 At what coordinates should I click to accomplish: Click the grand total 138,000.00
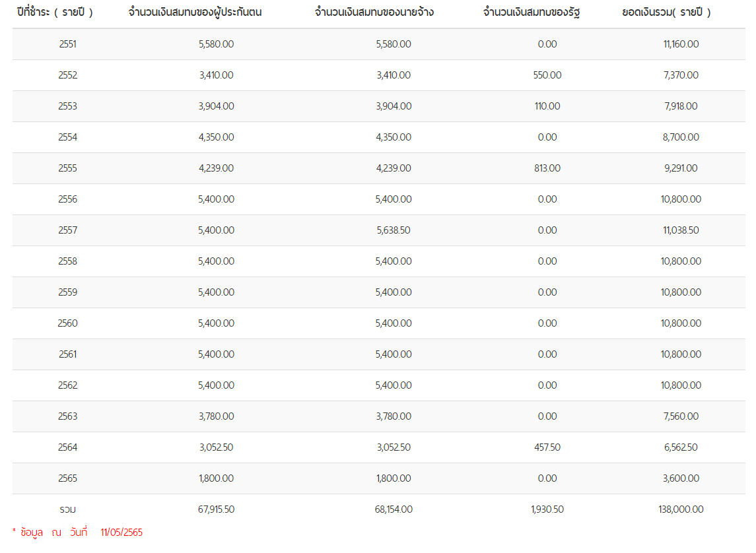click(x=681, y=509)
